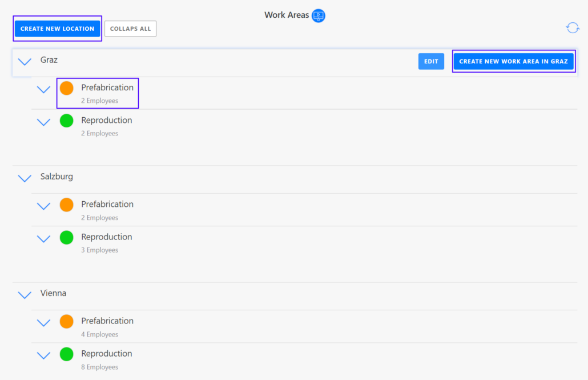The width and height of the screenshot is (588, 380).
Task: Select the Vienna Reproduction work area name
Action: (x=107, y=354)
